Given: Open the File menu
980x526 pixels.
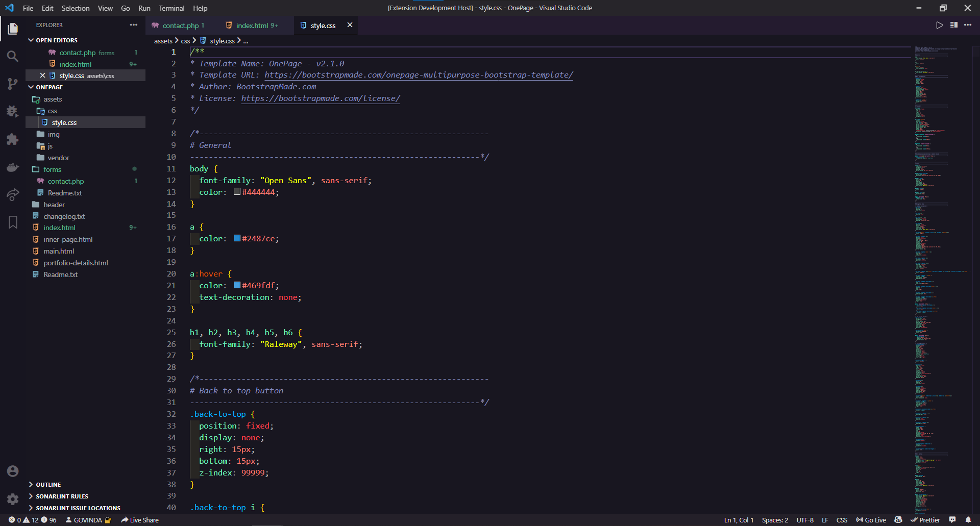Looking at the screenshot, I should tap(28, 8).
